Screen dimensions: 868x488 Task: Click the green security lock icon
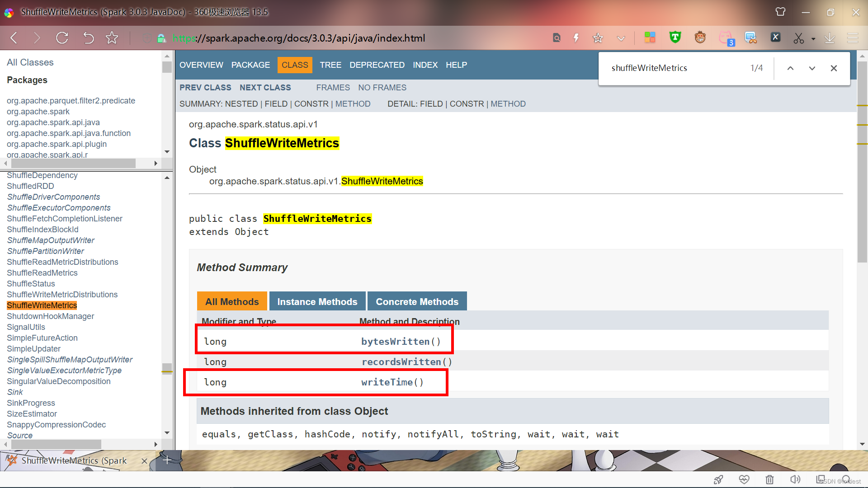tap(161, 38)
